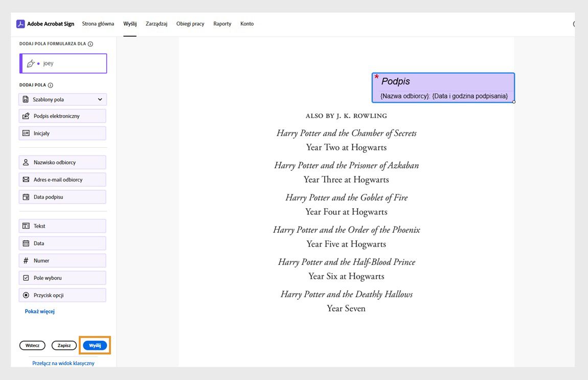Add a Pole wyboru field
Viewport: 588px width, 380px height.
[x=62, y=278]
